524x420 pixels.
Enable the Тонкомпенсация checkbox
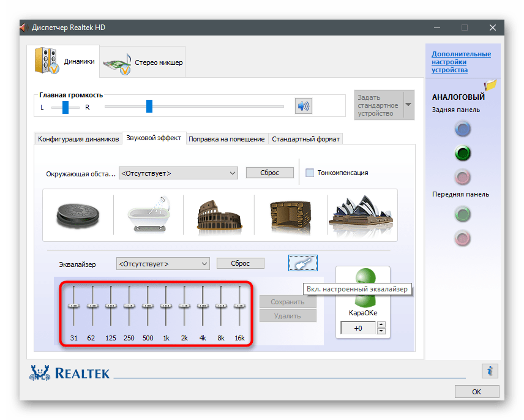[310, 173]
